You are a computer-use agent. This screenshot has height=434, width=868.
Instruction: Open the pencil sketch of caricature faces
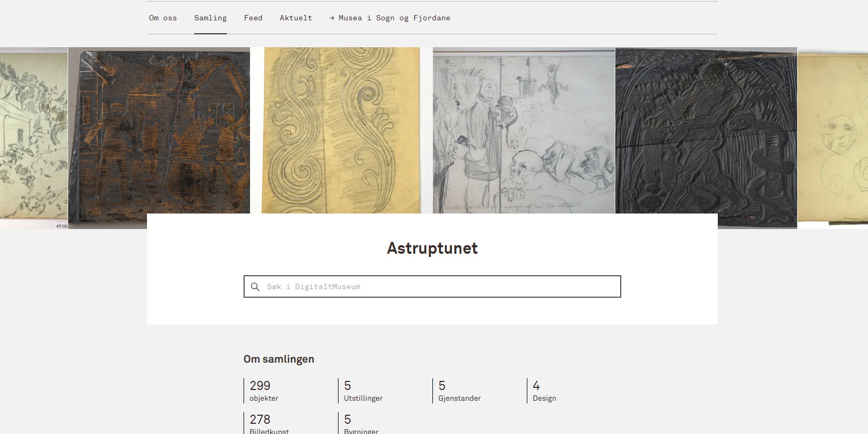coord(524,130)
